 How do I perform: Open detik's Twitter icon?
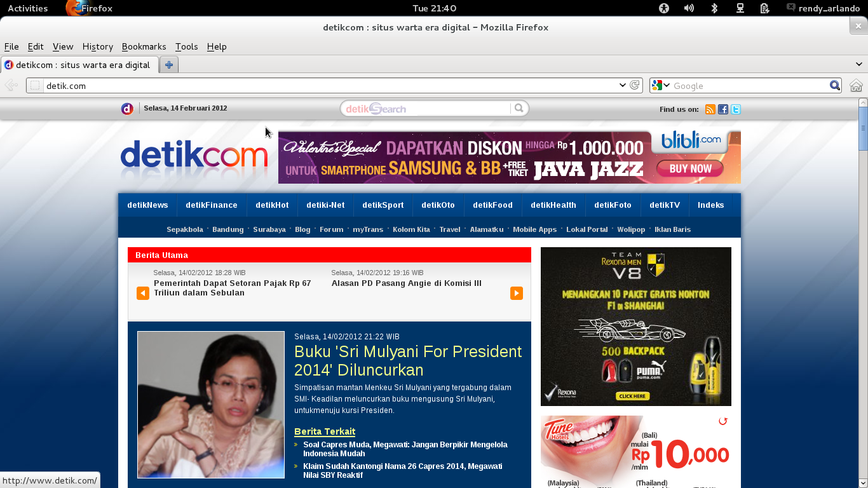point(735,109)
